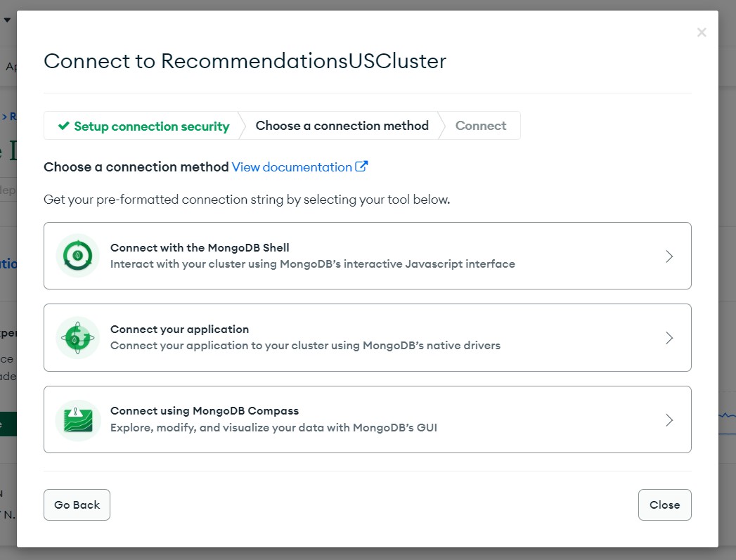Click the Go Back button
736x560 pixels.
point(77,504)
